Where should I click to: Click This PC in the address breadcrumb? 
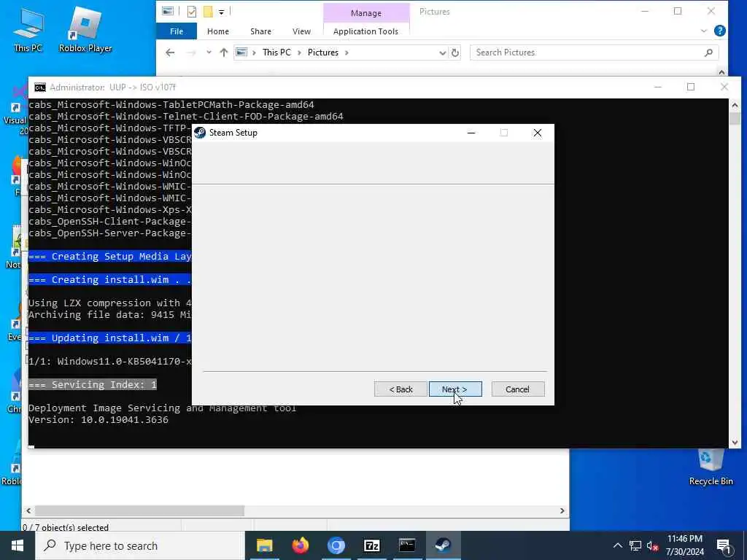(276, 52)
